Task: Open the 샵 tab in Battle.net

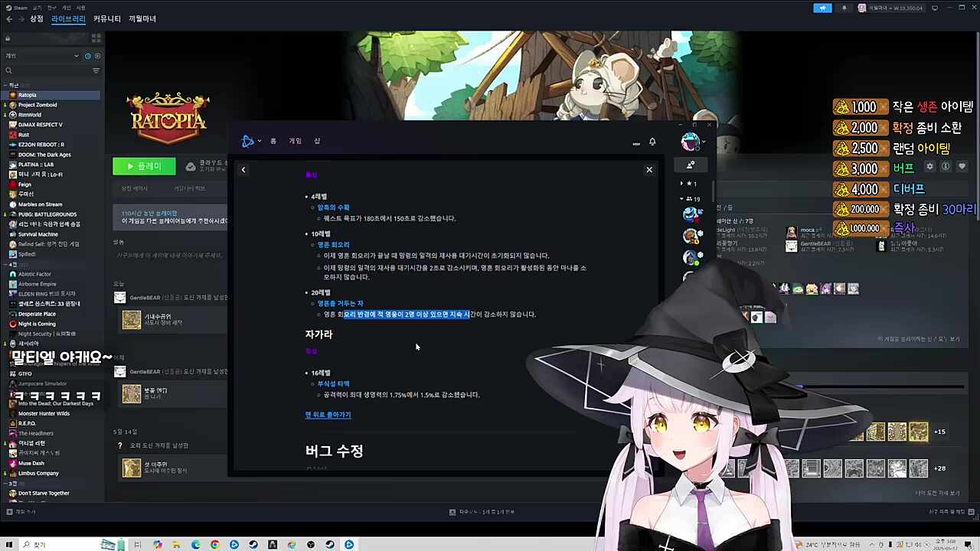Action: click(x=317, y=141)
